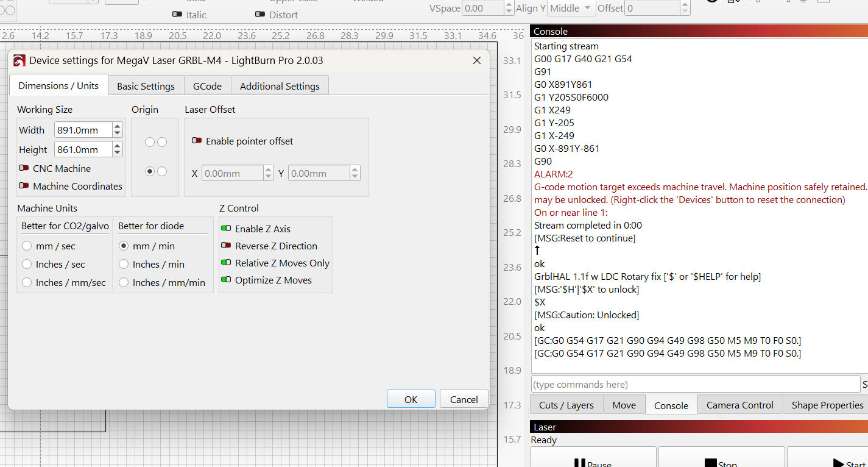Turn on Enable pointer offset
868x467 pixels.
(x=197, y=141)
